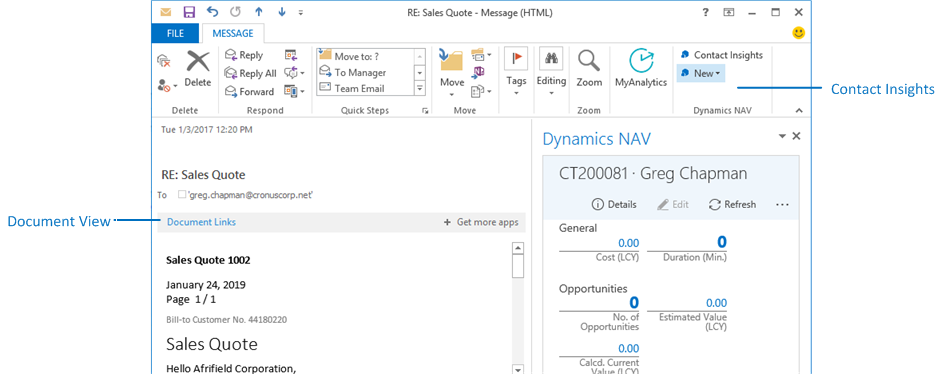Close the Dynamics NAV task pane
Image resolution: width=942 pixels, height=374 pixels.
(x=797, y=136)
